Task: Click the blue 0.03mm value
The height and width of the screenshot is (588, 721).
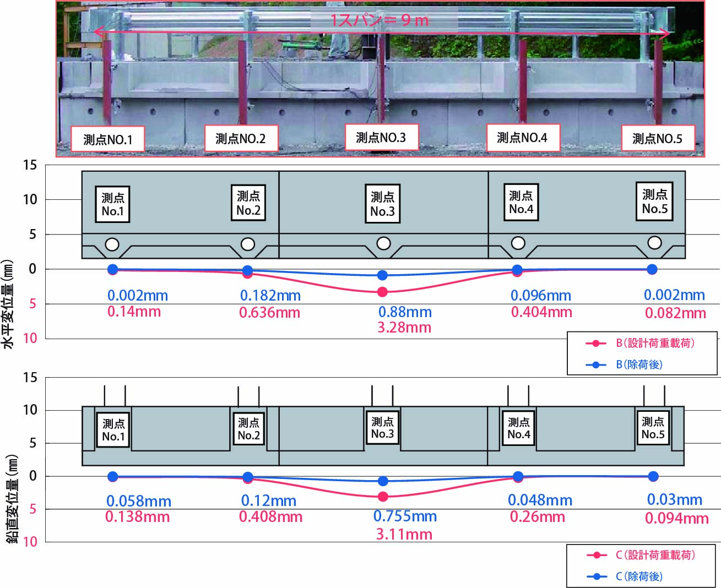Action: [x=675, y=500]
